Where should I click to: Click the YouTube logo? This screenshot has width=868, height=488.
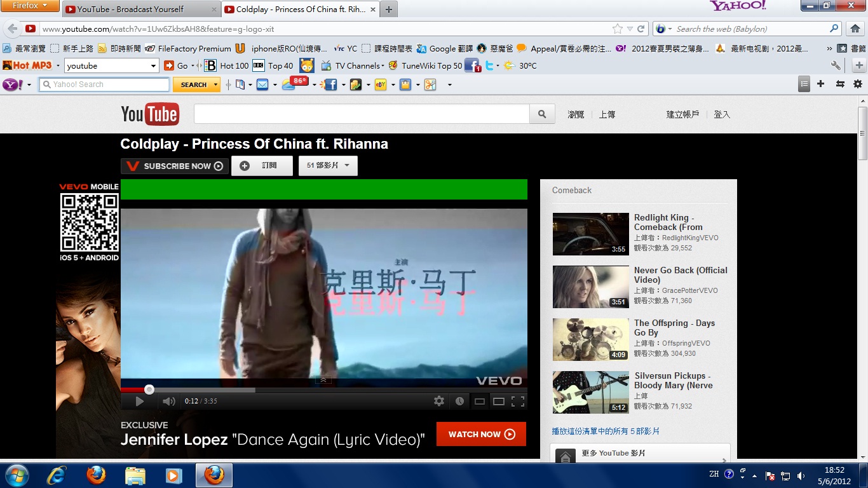click(150, 114)
